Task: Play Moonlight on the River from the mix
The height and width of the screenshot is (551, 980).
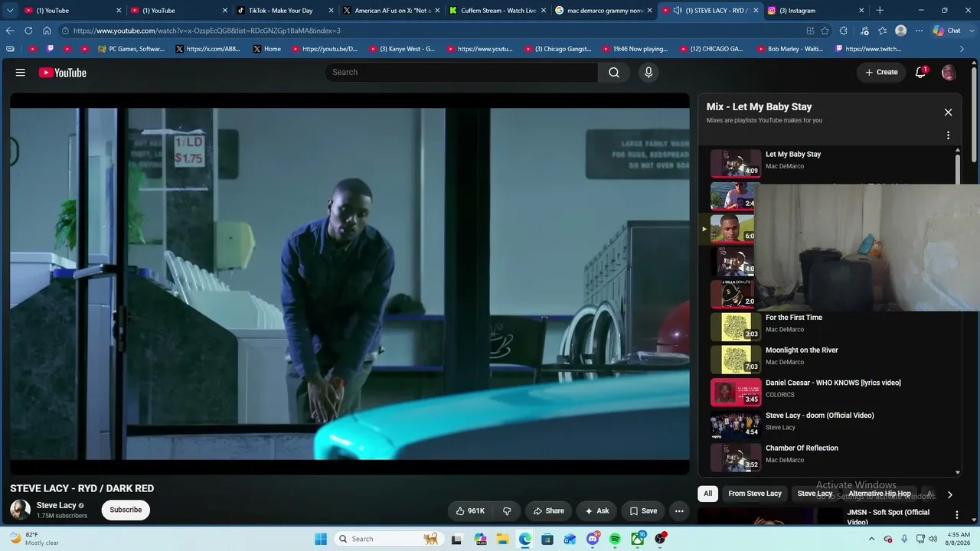Action: pyautogui.click(x=830, y=359)
